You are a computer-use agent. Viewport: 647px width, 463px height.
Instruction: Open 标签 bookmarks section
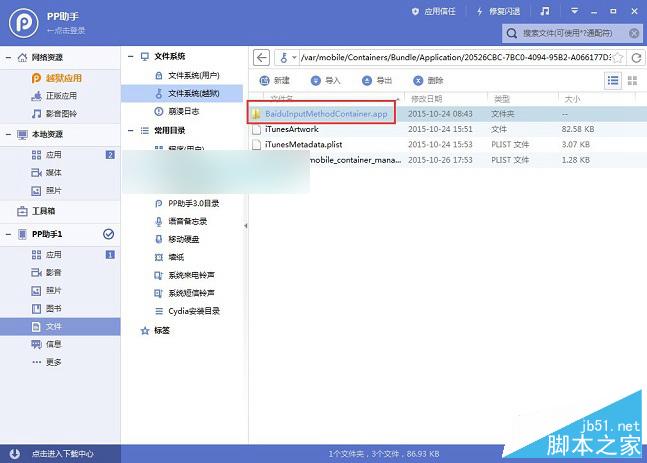156,331
